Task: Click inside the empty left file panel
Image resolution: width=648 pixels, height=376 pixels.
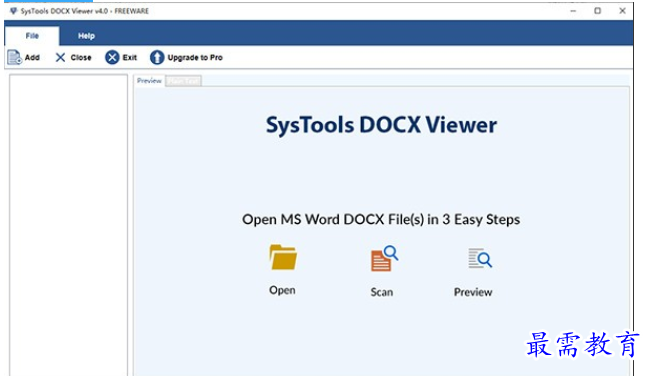Action: [69, 225]
